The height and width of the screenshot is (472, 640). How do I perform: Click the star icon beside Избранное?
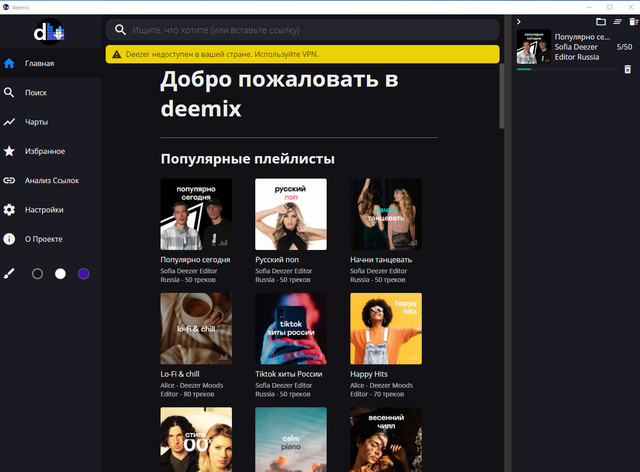pos(9,151)
